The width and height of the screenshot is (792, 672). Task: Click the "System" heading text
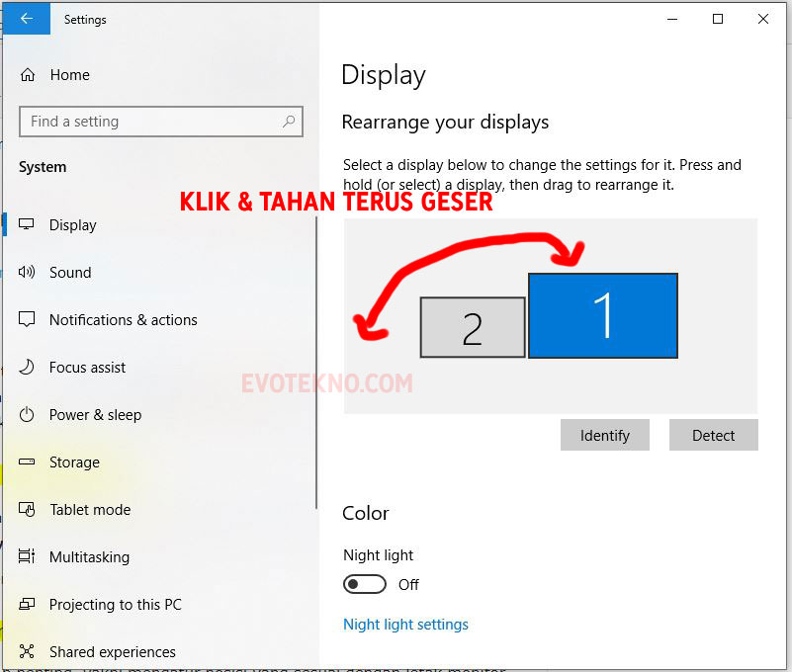(x=43, y=167)
